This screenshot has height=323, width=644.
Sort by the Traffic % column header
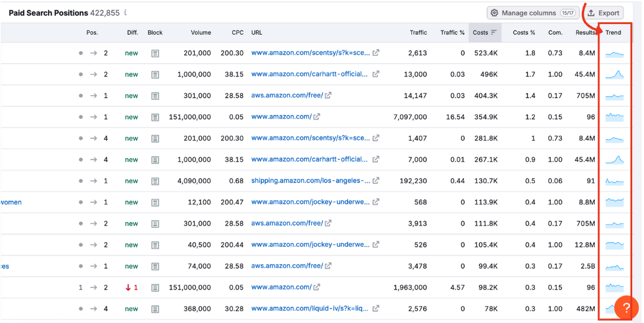pos(452,33)
